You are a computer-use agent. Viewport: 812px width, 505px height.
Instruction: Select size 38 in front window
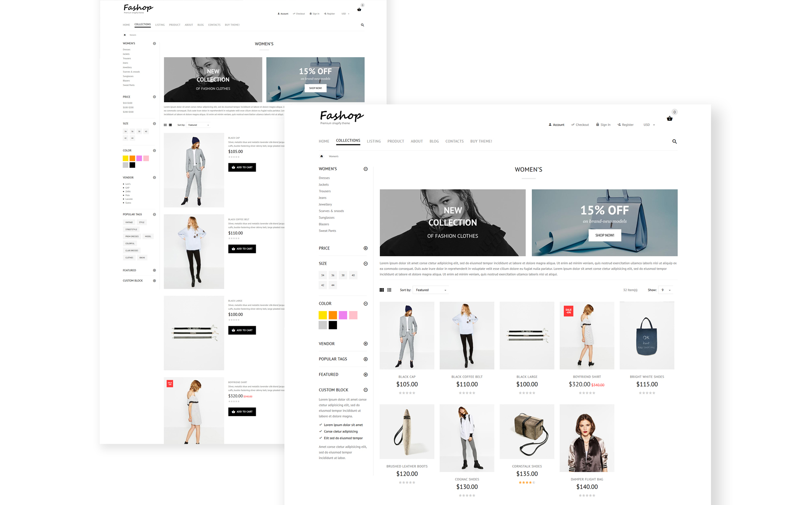(343, 275)
